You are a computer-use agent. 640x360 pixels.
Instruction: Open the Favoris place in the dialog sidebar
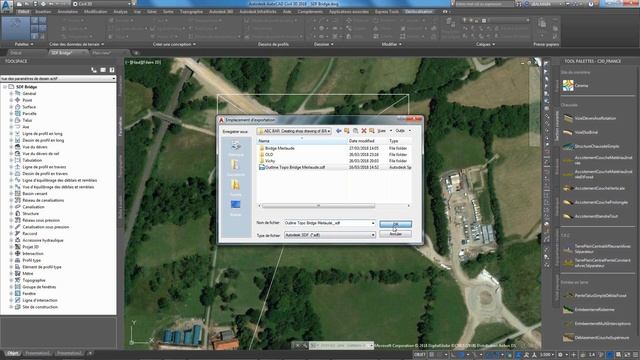click(x=236, y=188)
